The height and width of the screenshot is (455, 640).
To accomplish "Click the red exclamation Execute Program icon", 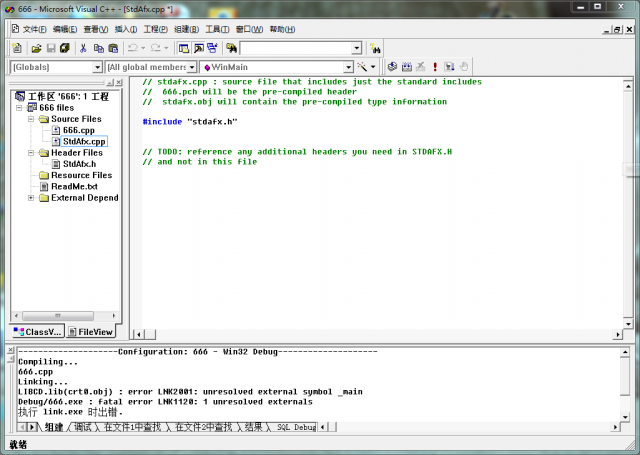I will (435, 67).
